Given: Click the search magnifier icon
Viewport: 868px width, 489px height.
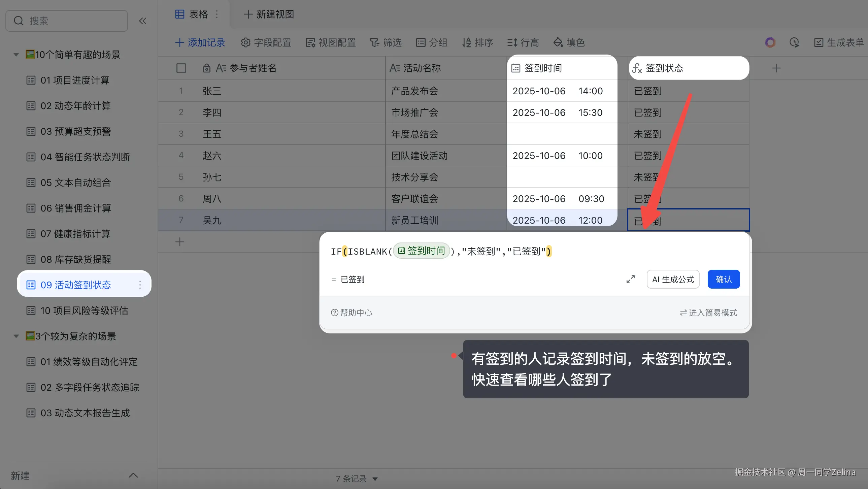Looking at the screenshot, I should click(19, 21).
